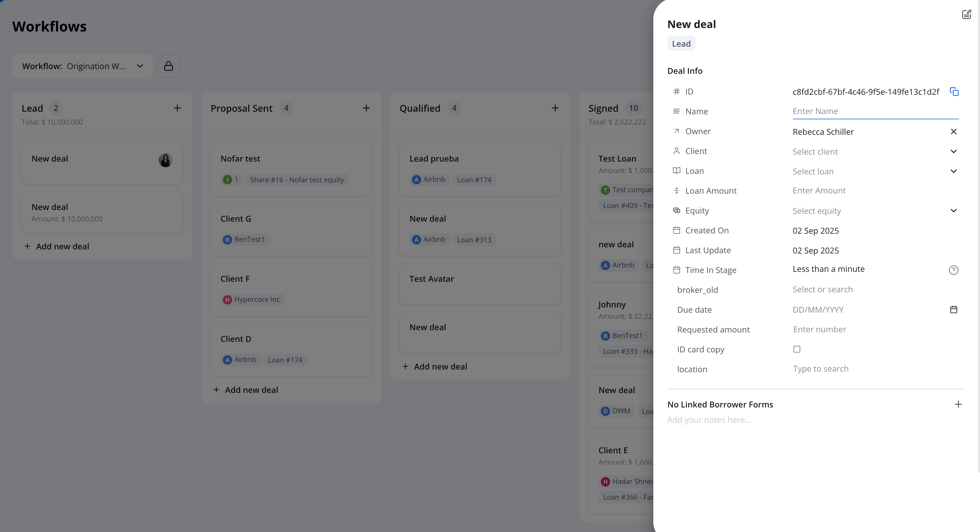Open the Test Loan deal card in Signed column
The height and width of the screenshot is (532, 980).
(621, 183)
